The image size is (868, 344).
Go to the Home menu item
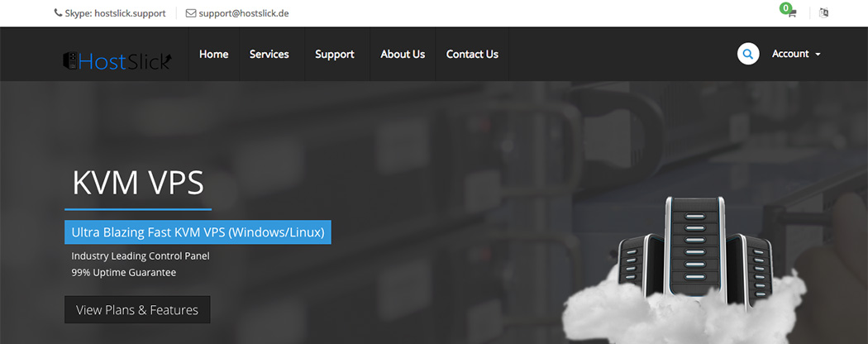tap(213, 54)
